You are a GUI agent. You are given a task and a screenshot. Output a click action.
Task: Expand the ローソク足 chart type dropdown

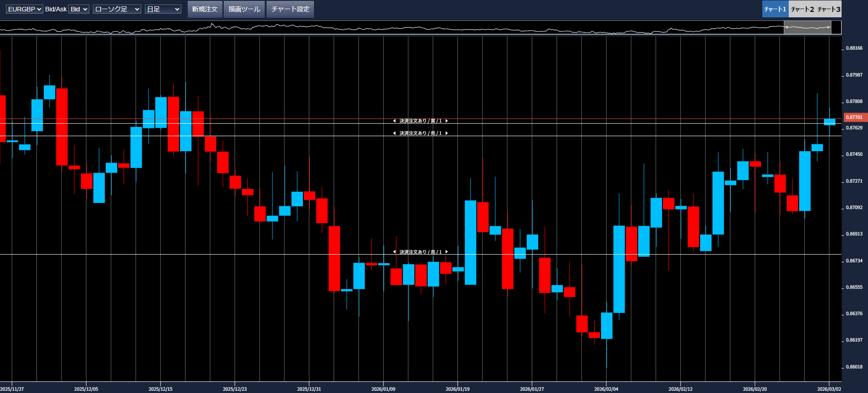pos(117,9)
